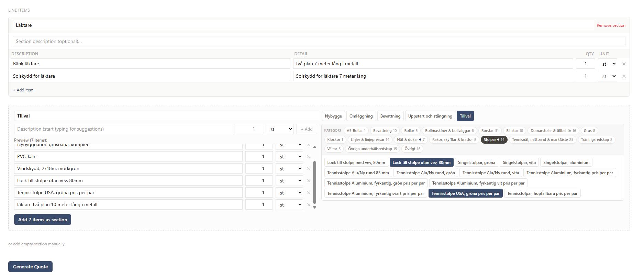Viewport: 644px width, 278px height.
Task: Filter by Vältar category
Action: click(334, 149)
